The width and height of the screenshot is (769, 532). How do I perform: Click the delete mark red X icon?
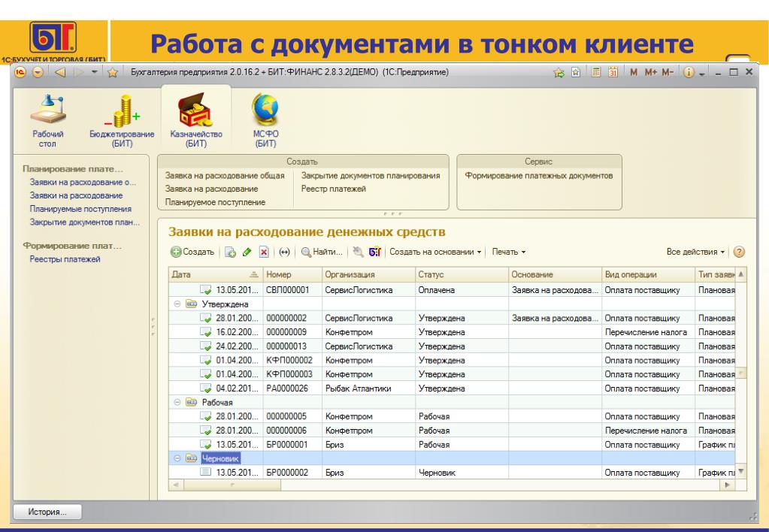pyautogui.click(x=264, y=252)
